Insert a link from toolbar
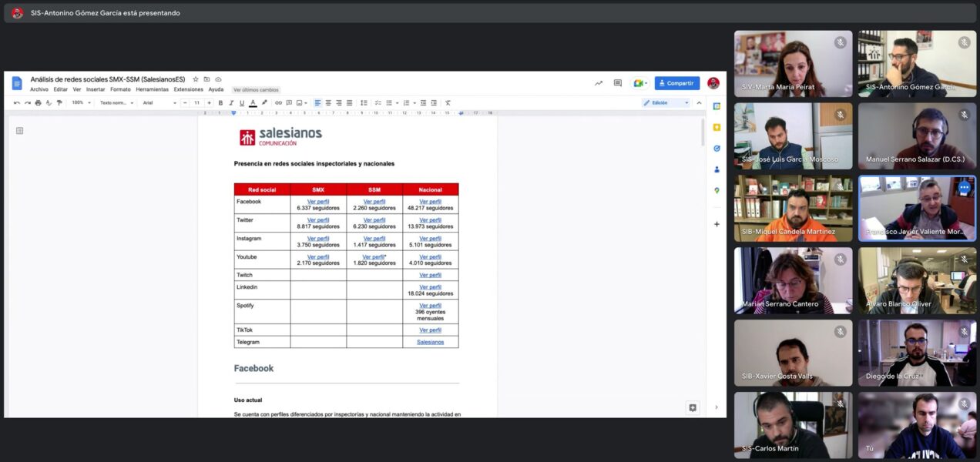The image size is (980, 462). pos(278,102)
